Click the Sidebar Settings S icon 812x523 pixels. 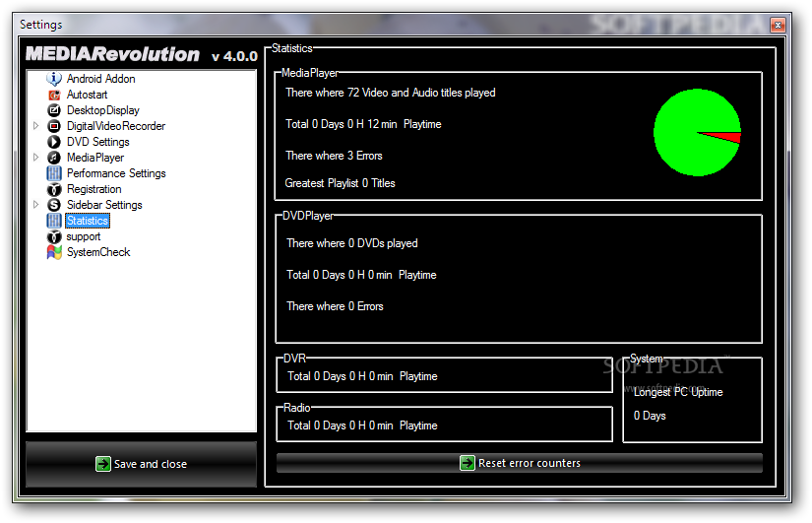pyautogui.click(x=54, y=205)
